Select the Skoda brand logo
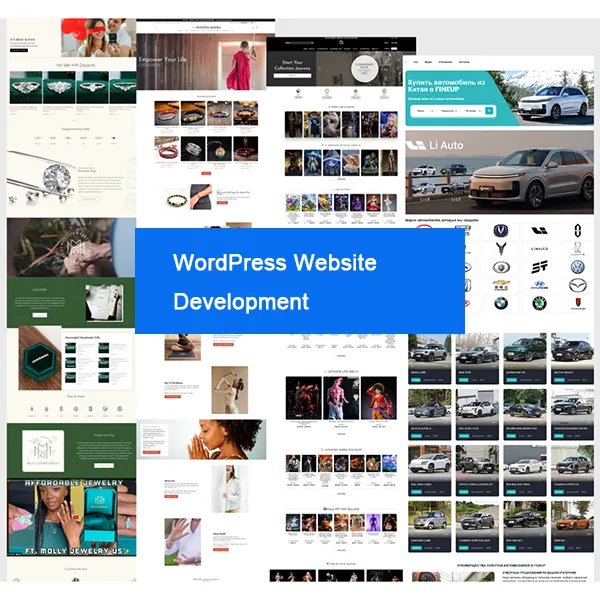This screenshot has width=600, height=600. (539, 304)
